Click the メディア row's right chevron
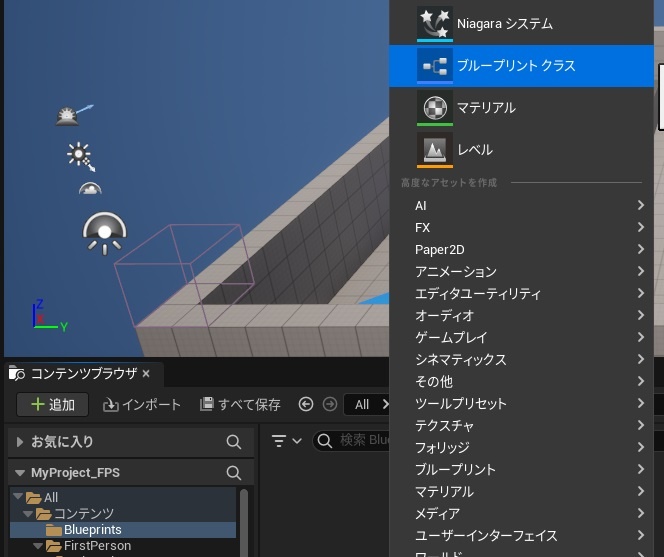 pos(641,513)
